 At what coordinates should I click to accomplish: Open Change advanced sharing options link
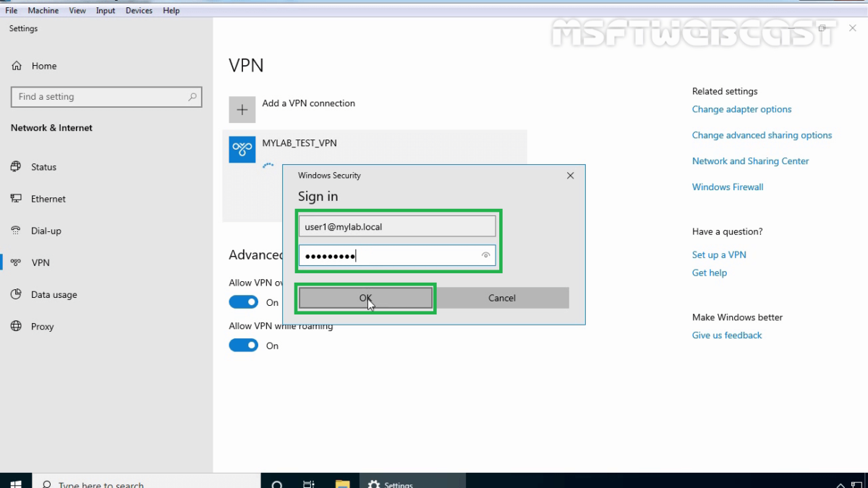(762, 135)
